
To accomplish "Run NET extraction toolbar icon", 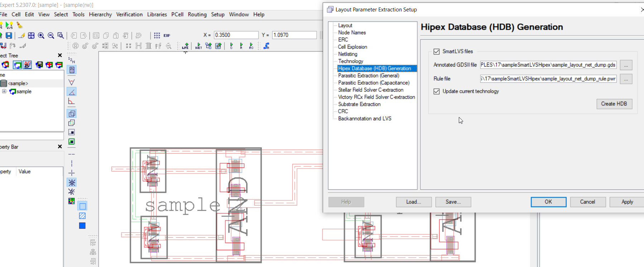I will click(198, 46).
